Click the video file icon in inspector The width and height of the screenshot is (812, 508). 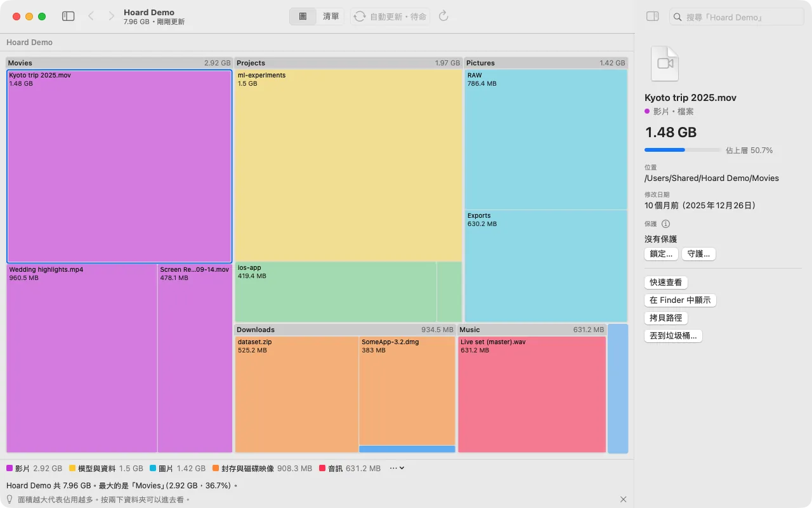coord(664,63)
